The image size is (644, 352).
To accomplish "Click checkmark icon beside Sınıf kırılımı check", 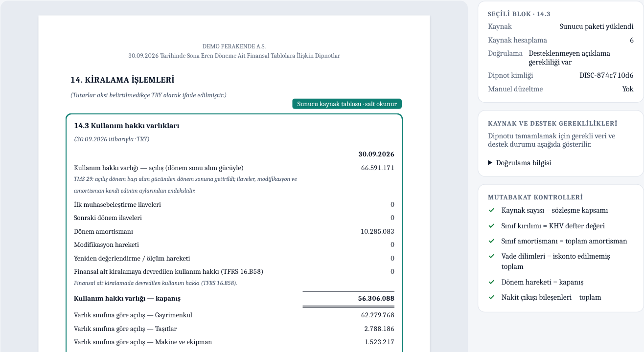I will [491, 226].
